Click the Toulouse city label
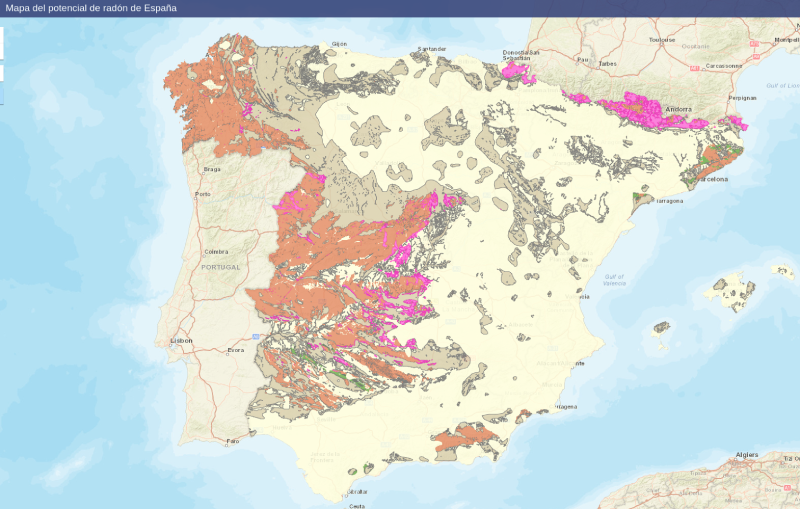 click(662, 40)
